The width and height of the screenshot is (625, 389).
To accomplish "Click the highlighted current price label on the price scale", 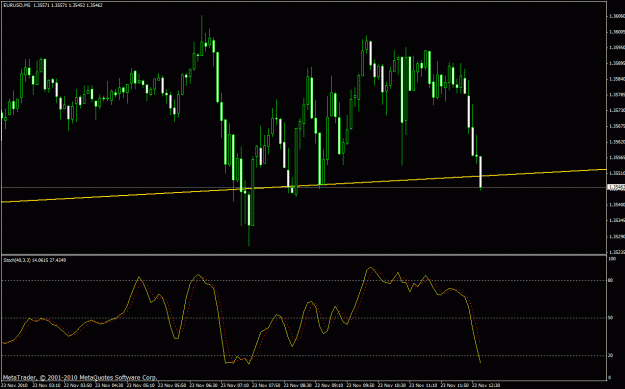I will click(616, 187).
